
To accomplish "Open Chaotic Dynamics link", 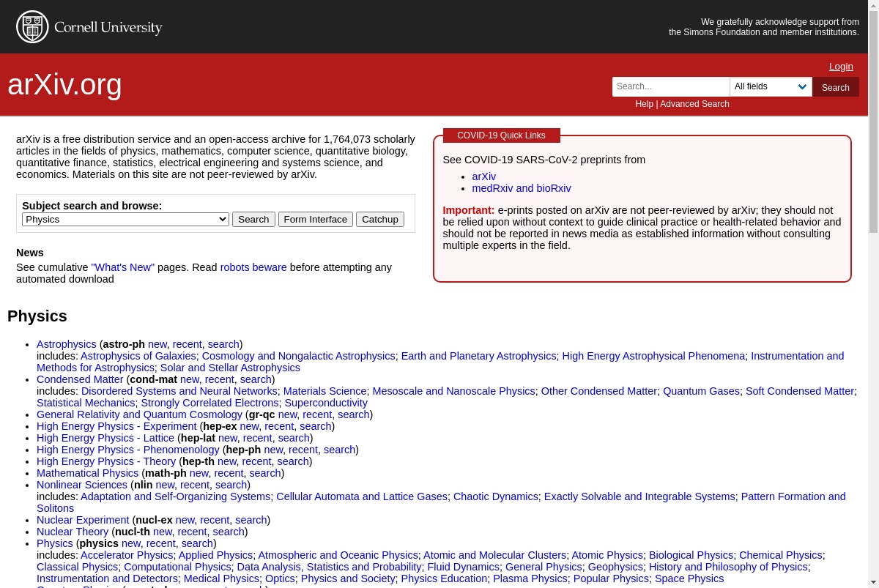I will tap(496, 496).
